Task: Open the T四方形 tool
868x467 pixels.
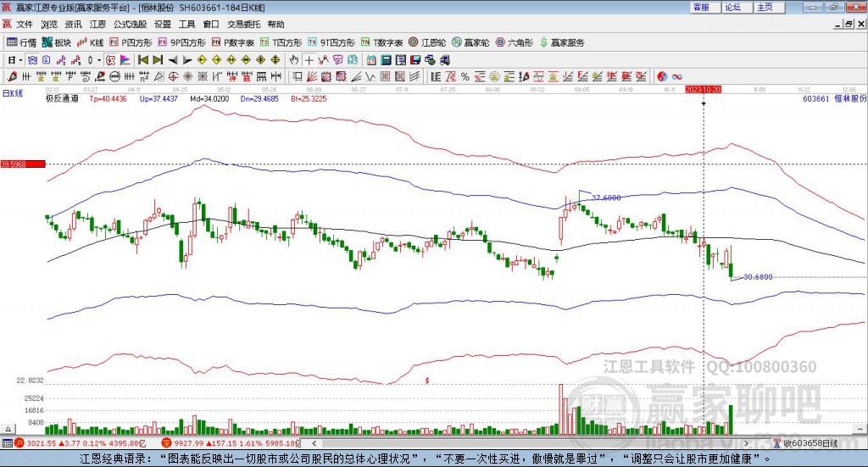Action: 281,42
